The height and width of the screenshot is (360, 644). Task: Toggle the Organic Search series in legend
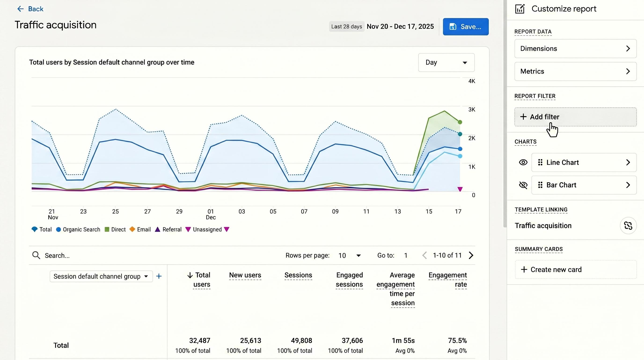78,229
